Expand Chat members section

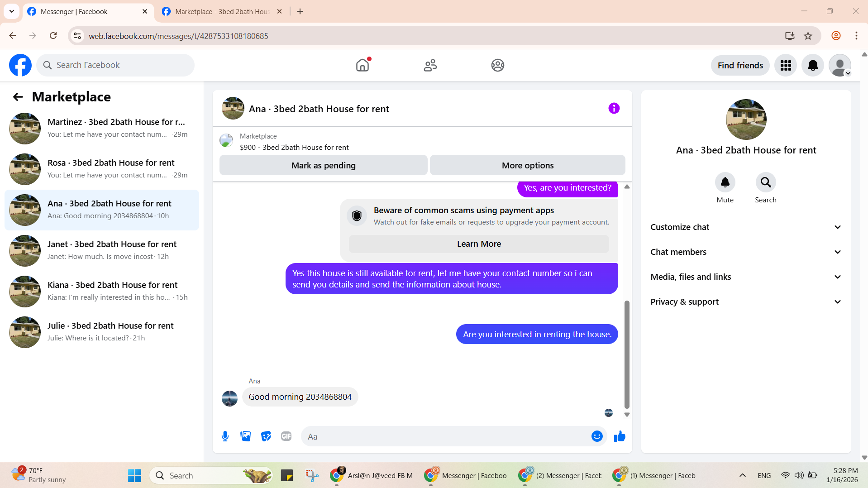(746, 252)
